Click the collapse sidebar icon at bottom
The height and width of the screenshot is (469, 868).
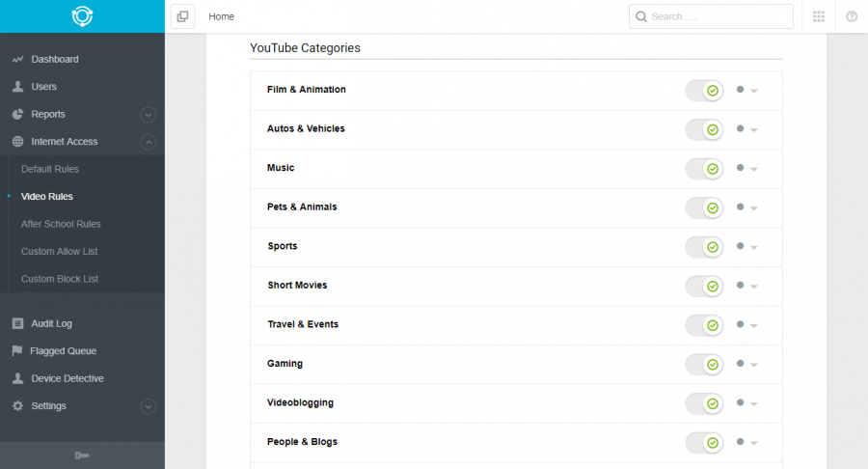[82, 455]
